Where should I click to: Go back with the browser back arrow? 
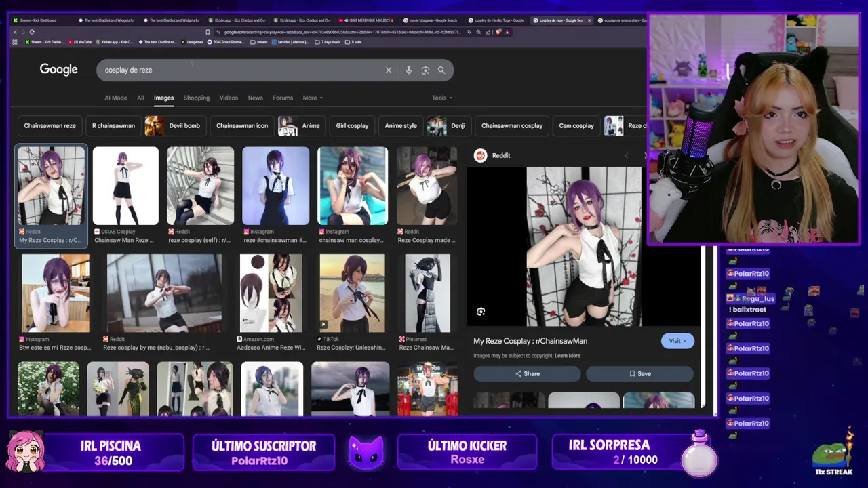[15, 32]
